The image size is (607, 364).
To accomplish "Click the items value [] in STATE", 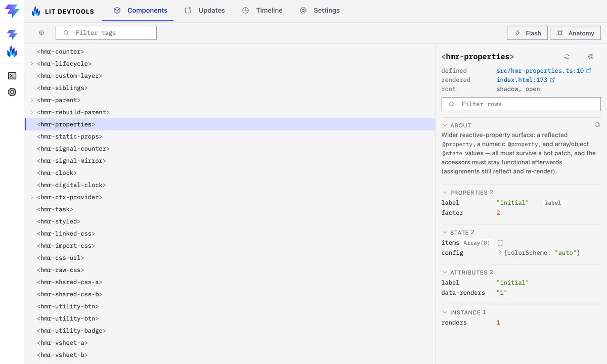I will point(500,243).
